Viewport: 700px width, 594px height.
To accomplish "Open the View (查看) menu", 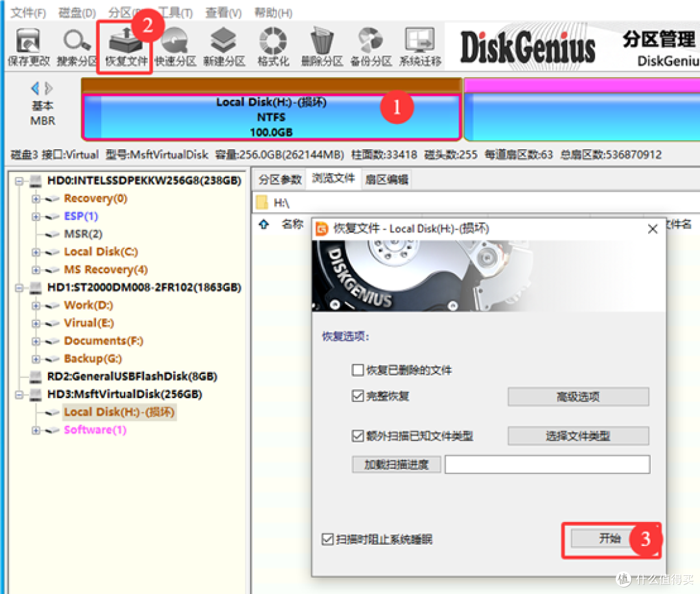I will click(x=223, y=12).
